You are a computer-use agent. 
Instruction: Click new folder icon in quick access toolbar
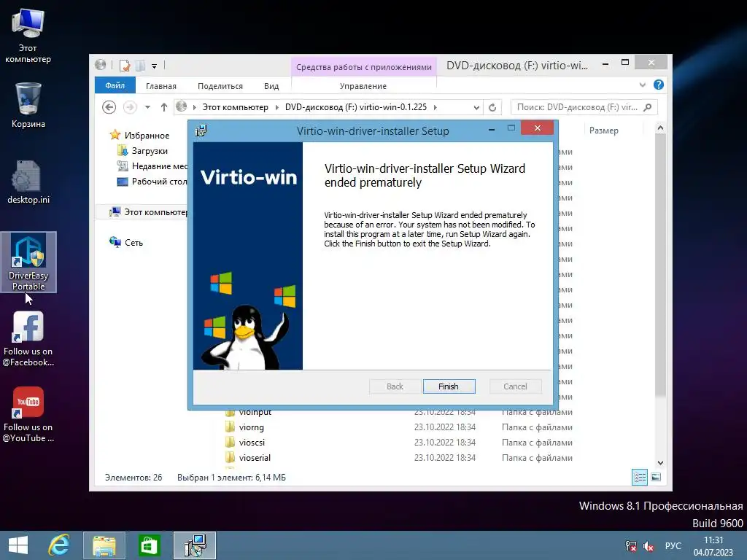(x=141, y=65)
